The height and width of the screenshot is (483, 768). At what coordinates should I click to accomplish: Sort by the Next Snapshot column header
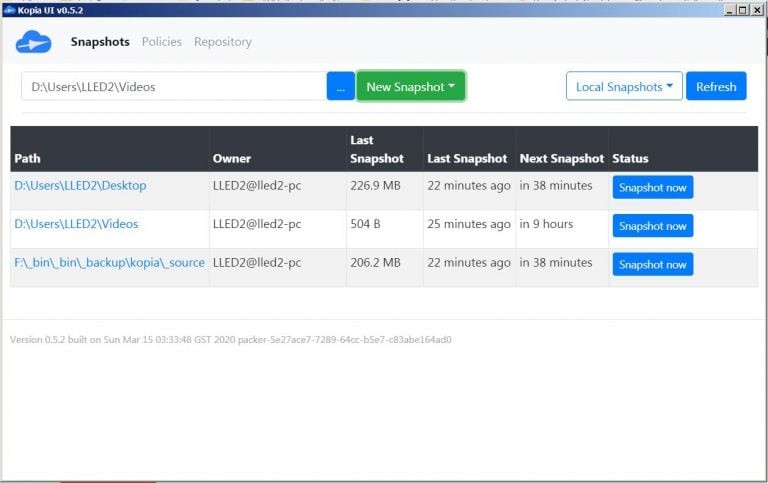click(562, 158)
